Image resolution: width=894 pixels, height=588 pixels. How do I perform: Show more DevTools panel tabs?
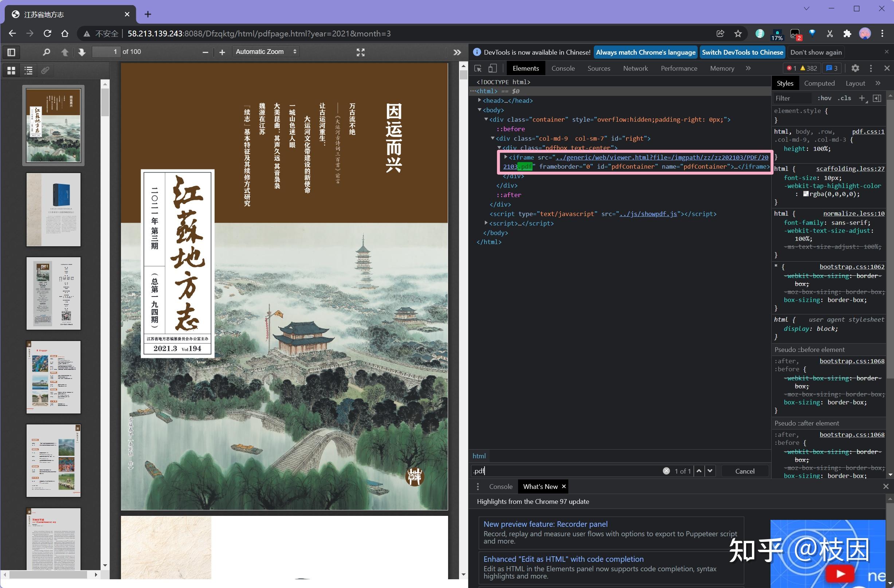(x=748, y=68)
